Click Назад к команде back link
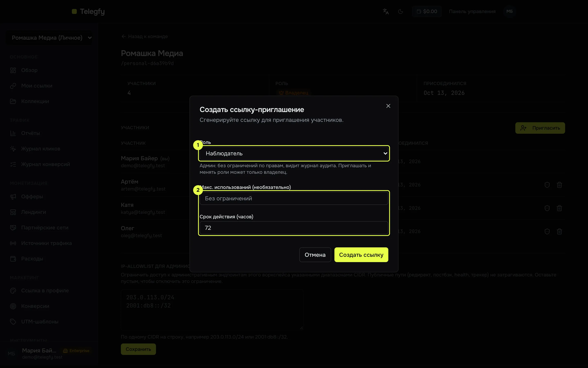The image size is (588, 368). (x=145, y=37)
